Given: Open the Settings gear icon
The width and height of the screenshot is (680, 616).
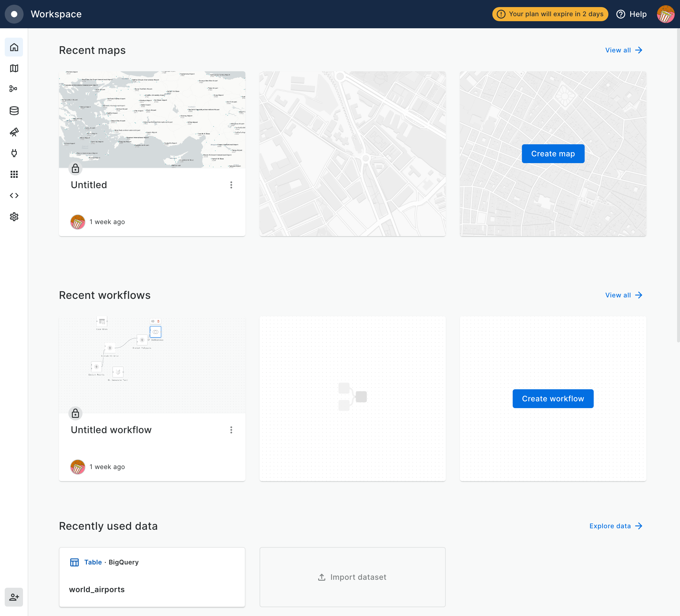Looking at the screenshot, I should click(x=14, y=217).
